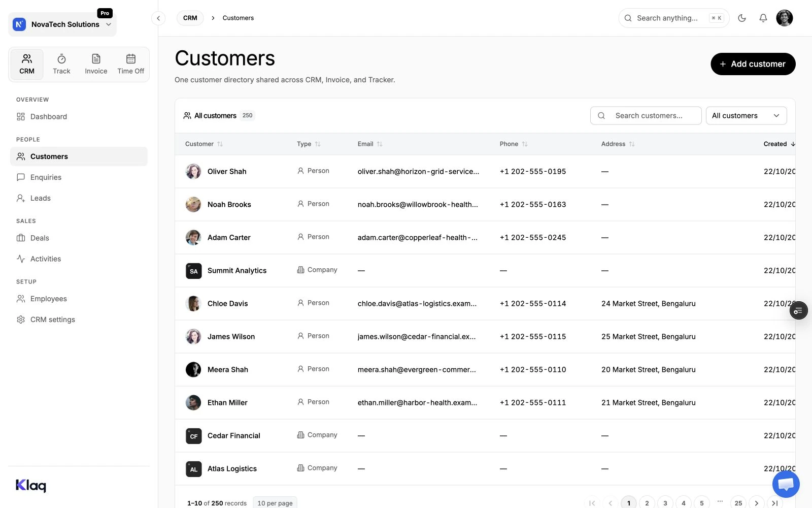Image resolution: width=812 pixels, height=508 pixels.
Task: Open the chat support bubble
Action: coord(786,484)
